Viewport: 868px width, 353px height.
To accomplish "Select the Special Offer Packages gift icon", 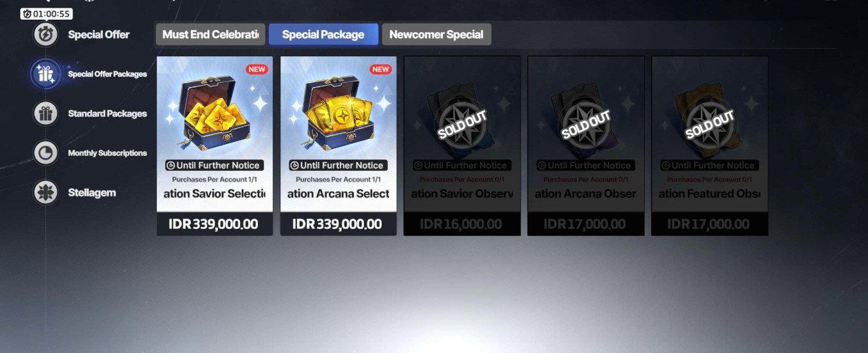I will tap(45, 74).
